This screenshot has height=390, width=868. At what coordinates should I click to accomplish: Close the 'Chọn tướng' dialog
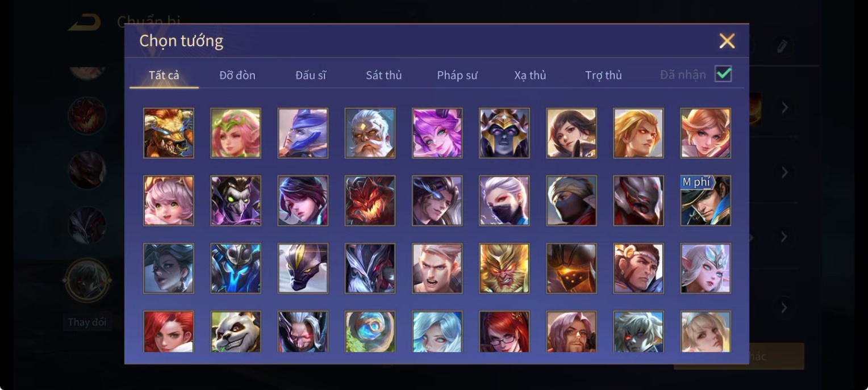[x=727, y=41]
